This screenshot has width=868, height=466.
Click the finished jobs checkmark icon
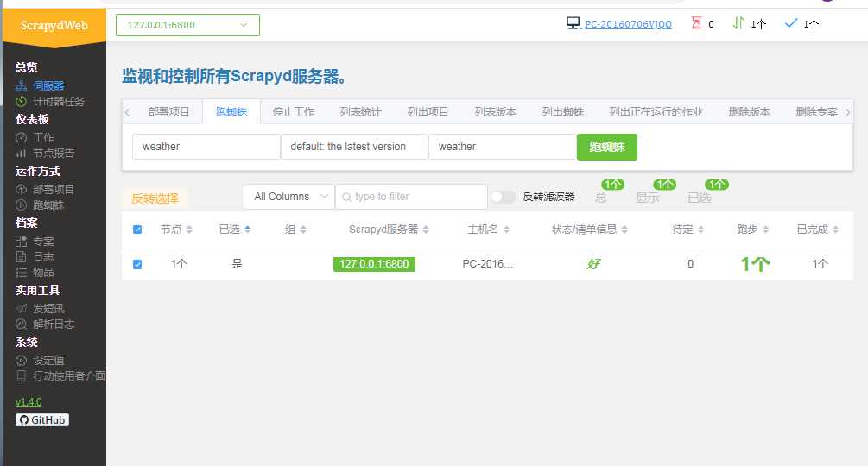[791, 23]
